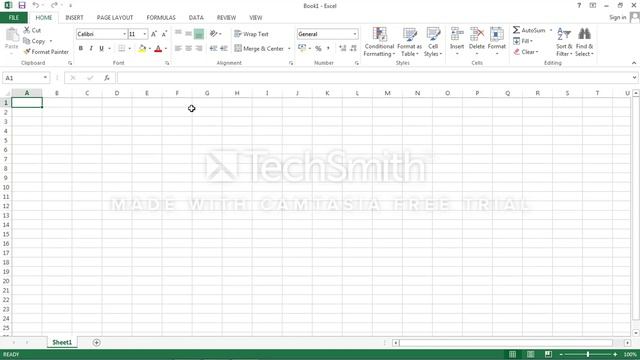The width and height of the screenshot is (640, 360).
Task: Copy the selection
Action: tap(34, 41)
